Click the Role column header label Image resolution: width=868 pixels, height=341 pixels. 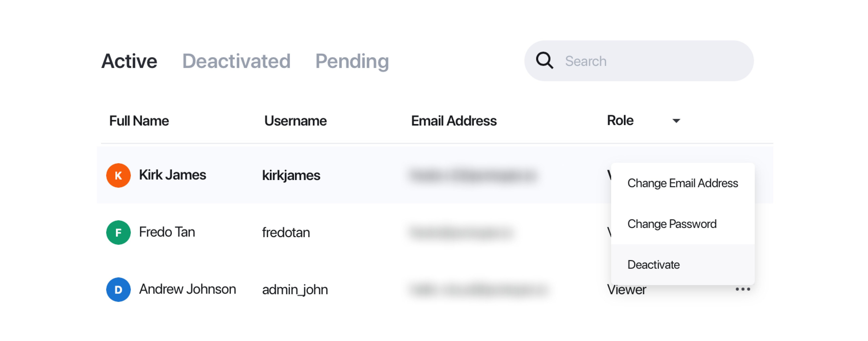click(x=620, y=120)
